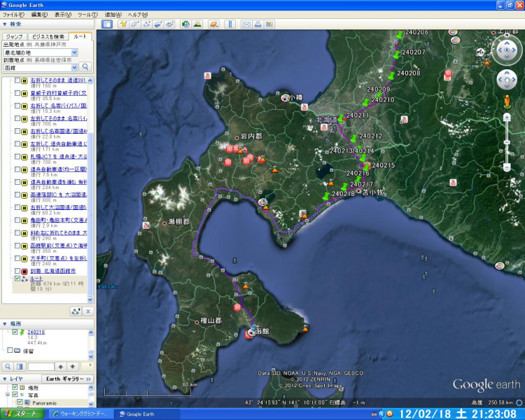Viewport: 525px width, 420px height.
Task: Click the スタート button on taskbar
Action: [x=22, y=414]
